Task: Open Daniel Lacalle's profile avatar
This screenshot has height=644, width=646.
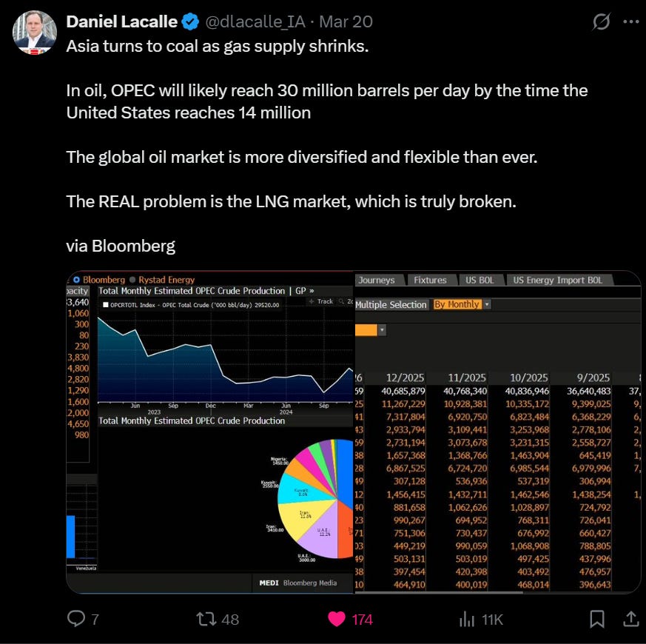Action: pyautogui.click(x=35, y=32)
